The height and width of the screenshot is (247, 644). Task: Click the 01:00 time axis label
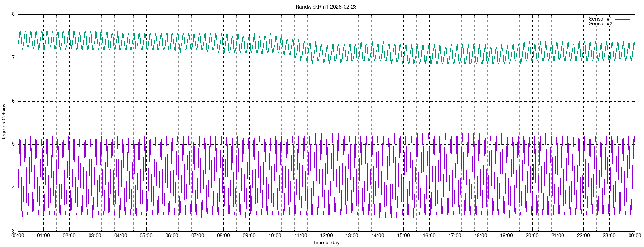pos(43,236)
